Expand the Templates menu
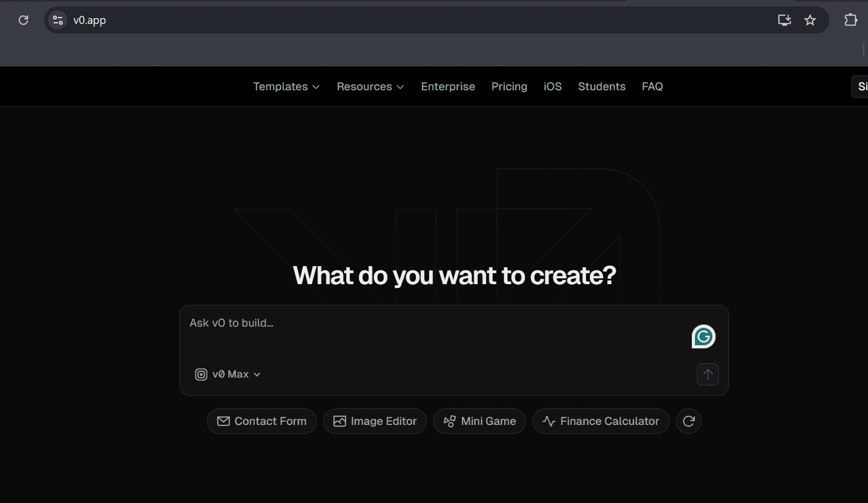Viewport: 868px width, 503px height. click(286, 87)
